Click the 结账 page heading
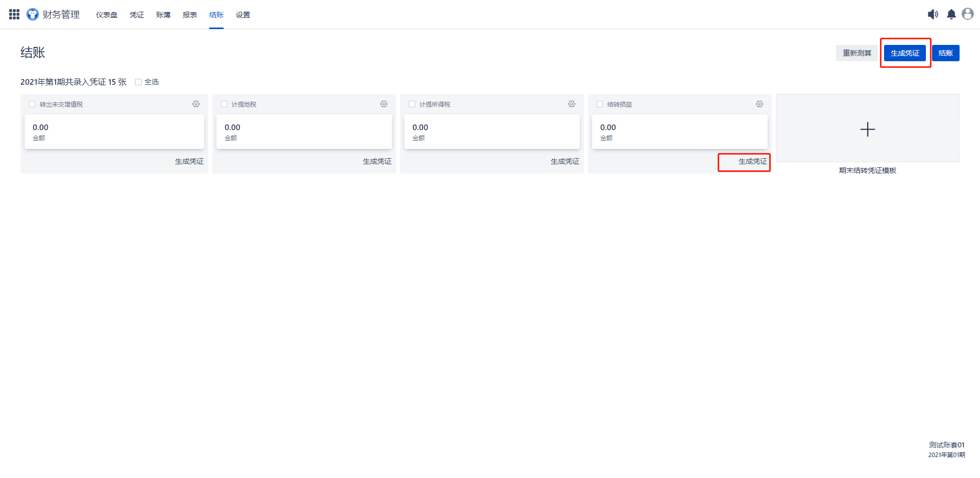Viewport: 980px width, 478px height. tap(33, 53)
